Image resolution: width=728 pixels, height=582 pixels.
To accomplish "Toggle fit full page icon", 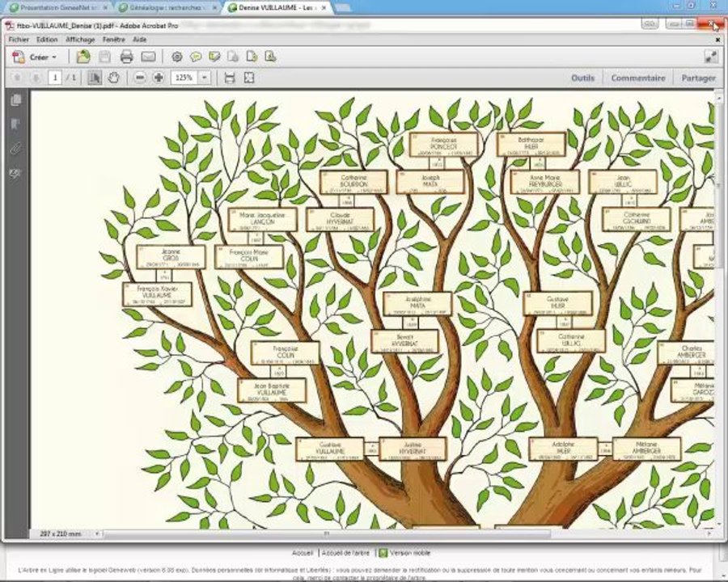I will click(249, 78).
